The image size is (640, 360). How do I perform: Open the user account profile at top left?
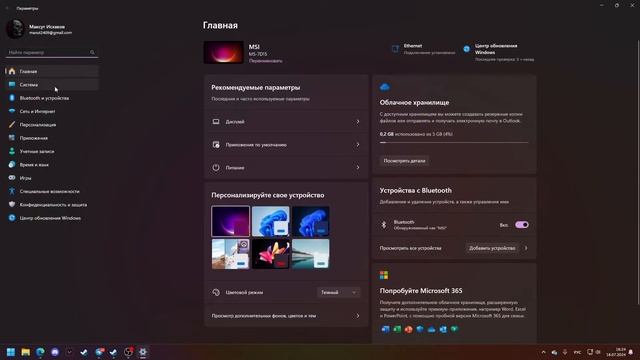point(39,29)
